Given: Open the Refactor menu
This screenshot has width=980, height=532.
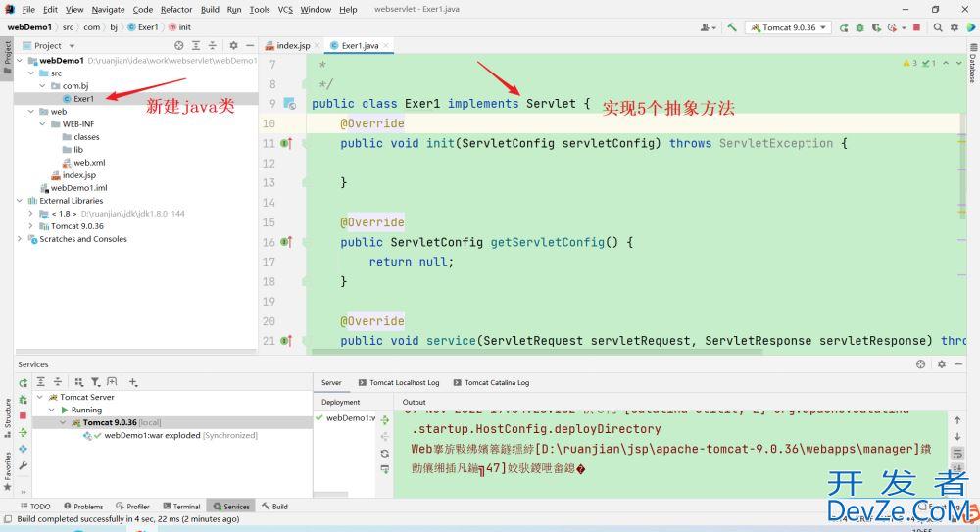Looking at the screenshot, I should tap(176, 10).
